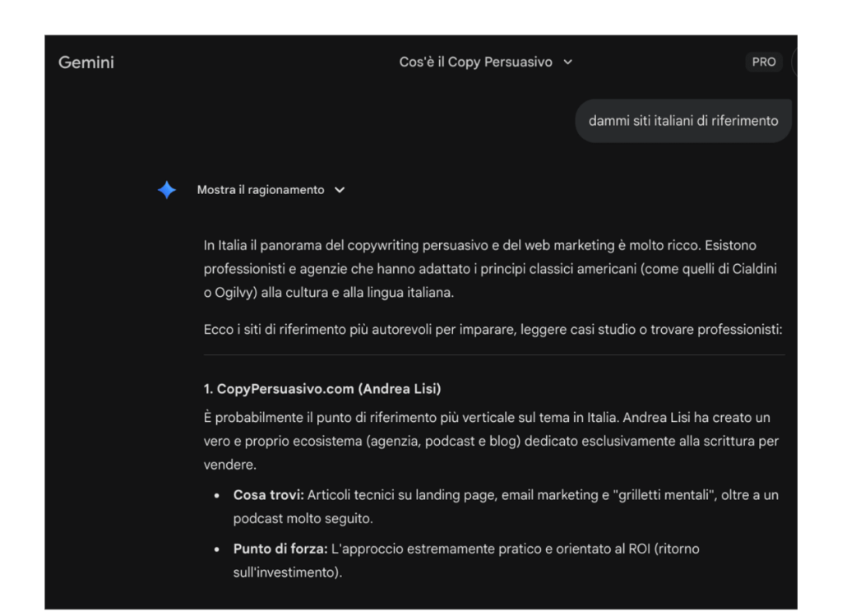Click the PRO badge
Image resolution: width=842 pixels, height=616 pixels.
(x=763, y=63)
